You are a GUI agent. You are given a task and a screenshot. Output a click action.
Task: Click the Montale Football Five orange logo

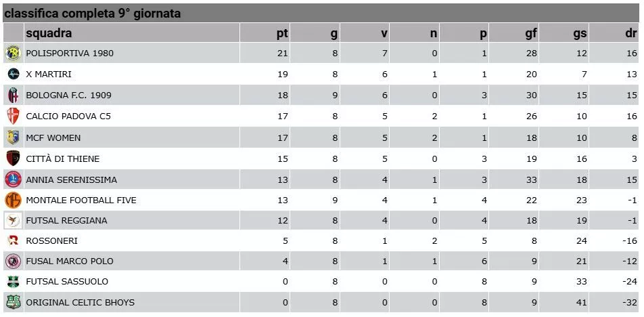[13, 200]
